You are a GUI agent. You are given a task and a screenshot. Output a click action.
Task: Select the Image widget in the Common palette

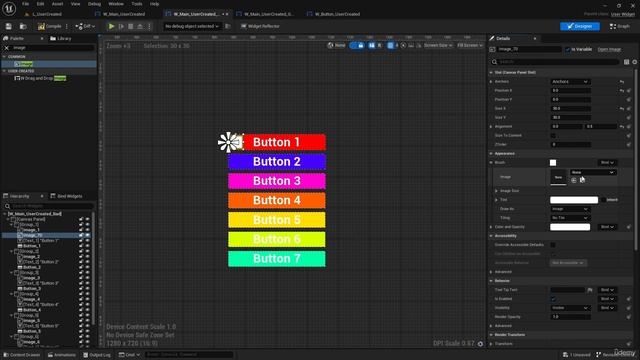[49, 64]
